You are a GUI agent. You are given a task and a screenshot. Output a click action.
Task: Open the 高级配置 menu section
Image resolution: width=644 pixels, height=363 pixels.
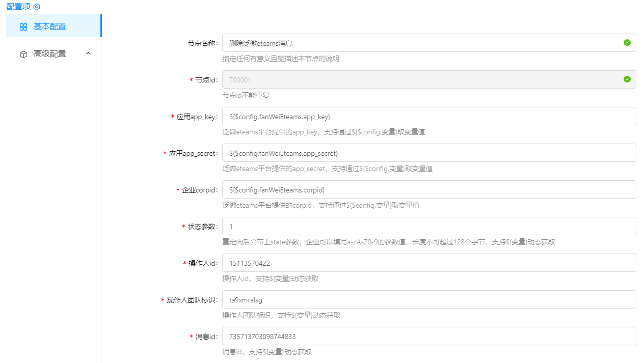[50, 54]
